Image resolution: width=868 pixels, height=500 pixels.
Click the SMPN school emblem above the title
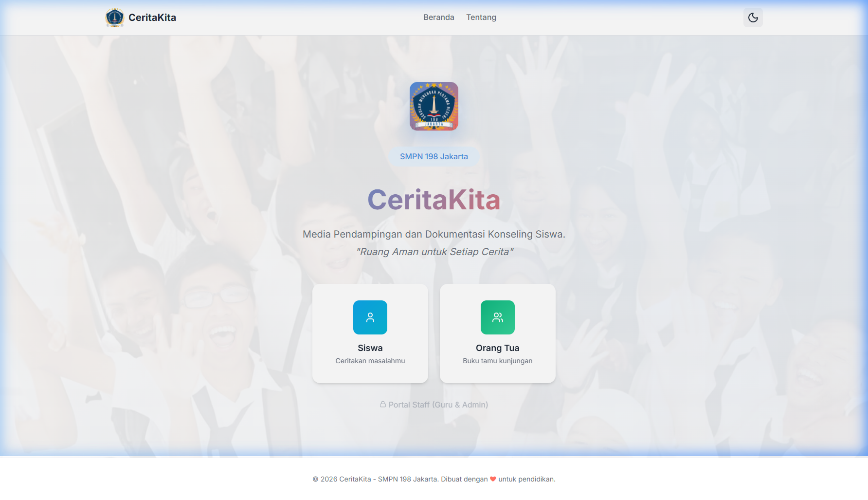tap(434, 106)
